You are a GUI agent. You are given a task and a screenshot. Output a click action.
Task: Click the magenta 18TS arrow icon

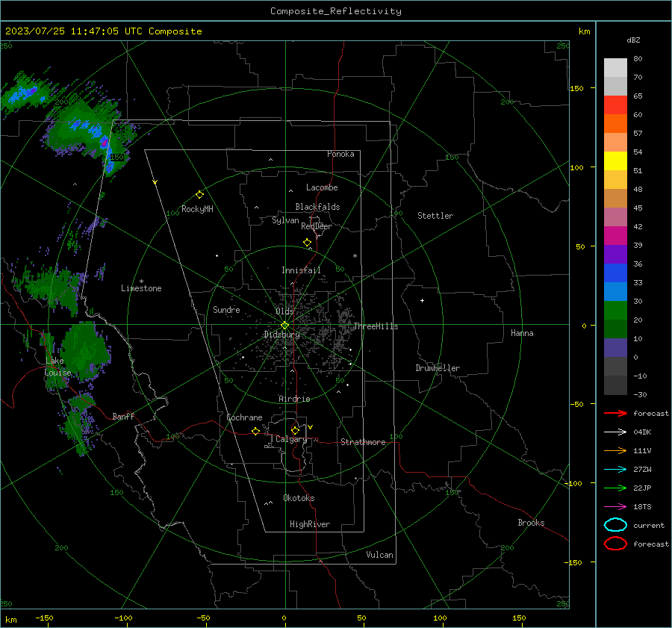click(615, 507)
